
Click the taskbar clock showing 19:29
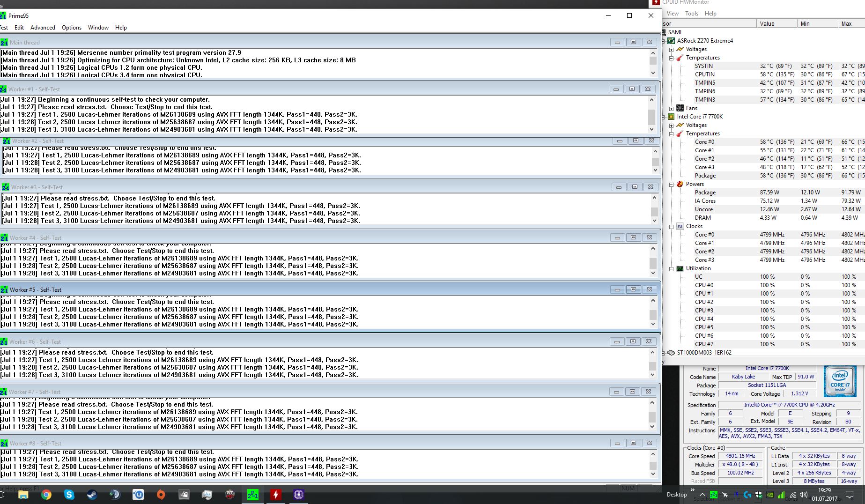825,495
